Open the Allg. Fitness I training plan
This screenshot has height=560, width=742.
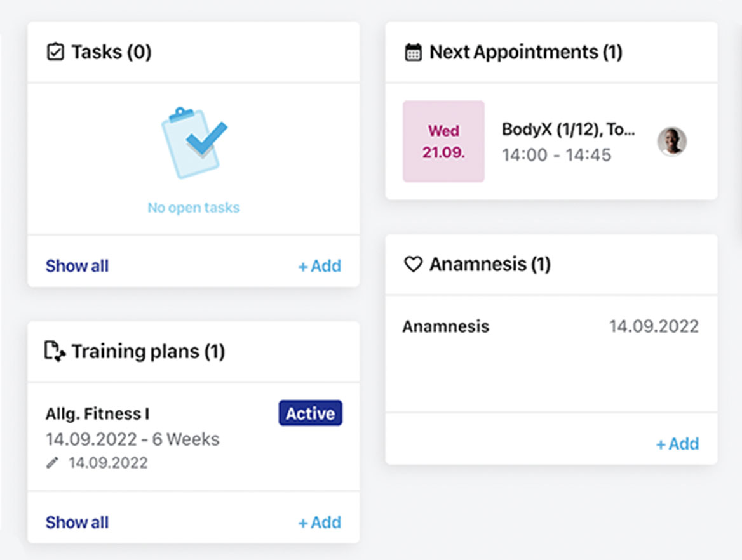97,414
